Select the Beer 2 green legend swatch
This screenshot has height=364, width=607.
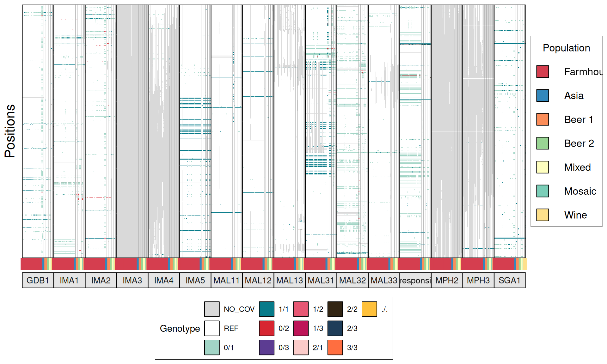543,143
